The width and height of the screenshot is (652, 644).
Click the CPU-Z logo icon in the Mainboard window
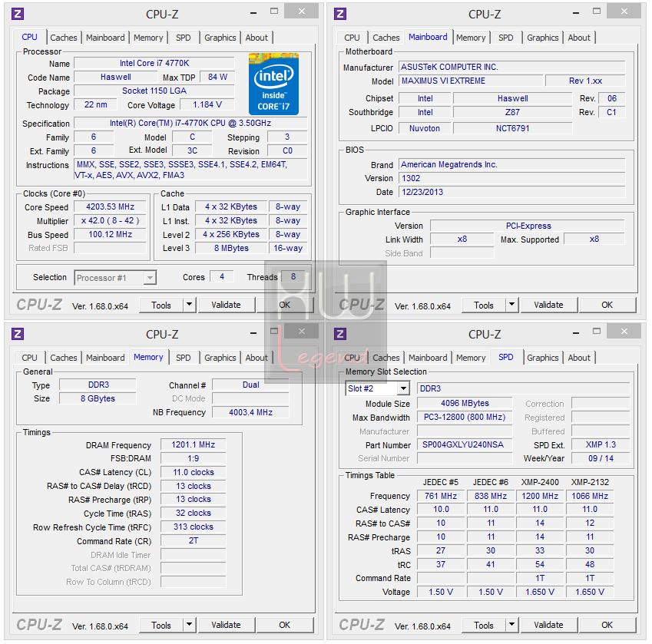340,14
